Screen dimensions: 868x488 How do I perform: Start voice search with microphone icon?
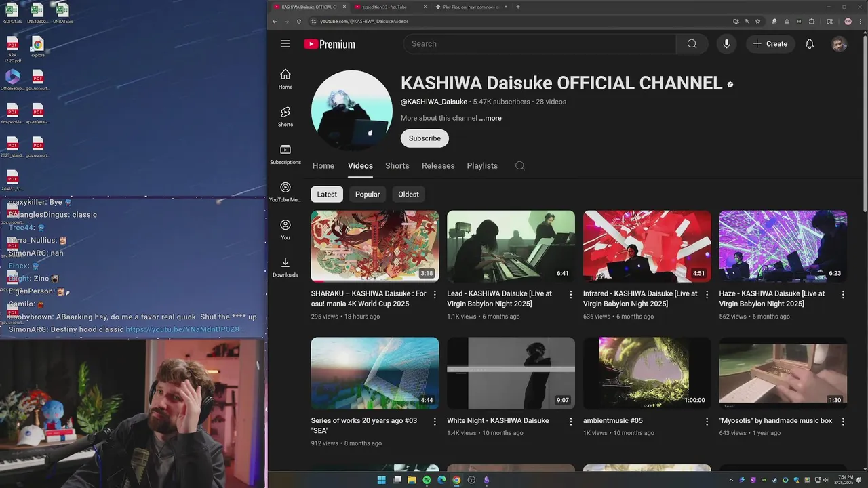(726, 44)
